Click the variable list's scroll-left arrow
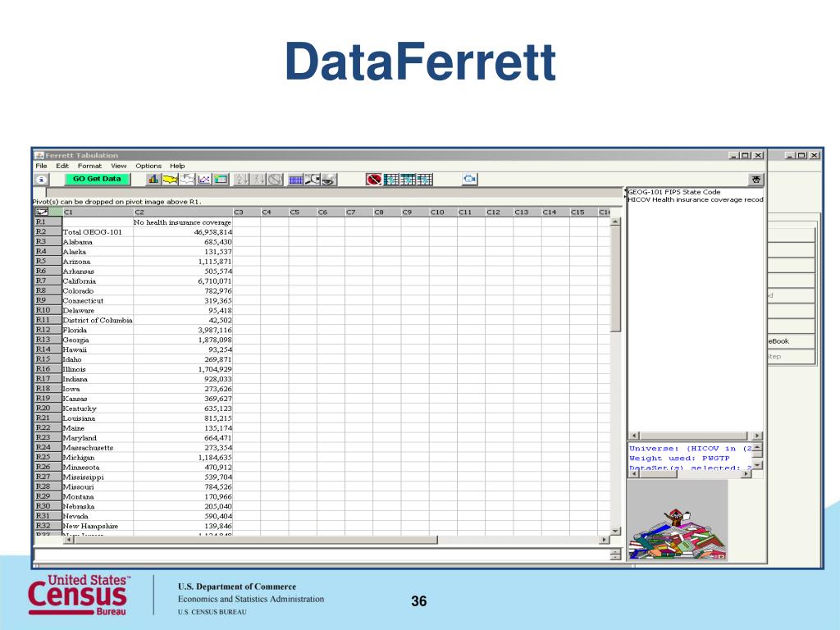This screenshot has height=630, width=840. coord(634,436)
